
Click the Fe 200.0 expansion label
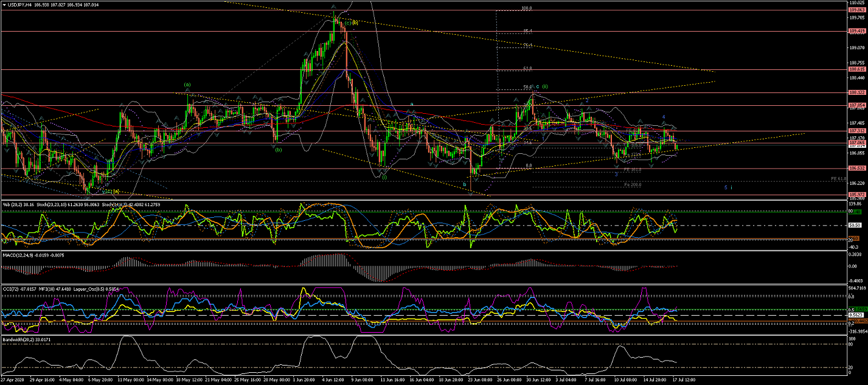(632, 184)
